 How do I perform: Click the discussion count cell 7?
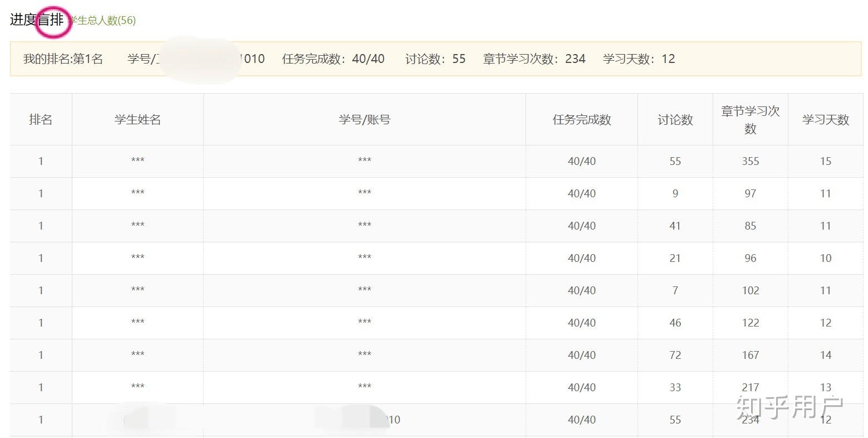click(675, 290)
